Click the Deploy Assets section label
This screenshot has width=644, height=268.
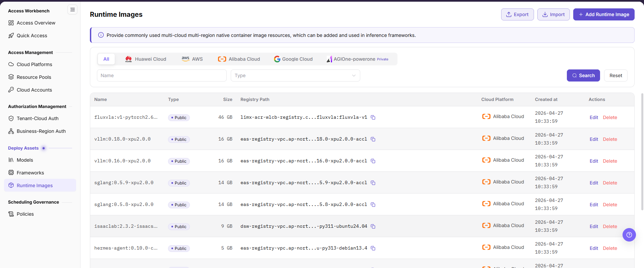pyautogui.click(x=23, y=148)
